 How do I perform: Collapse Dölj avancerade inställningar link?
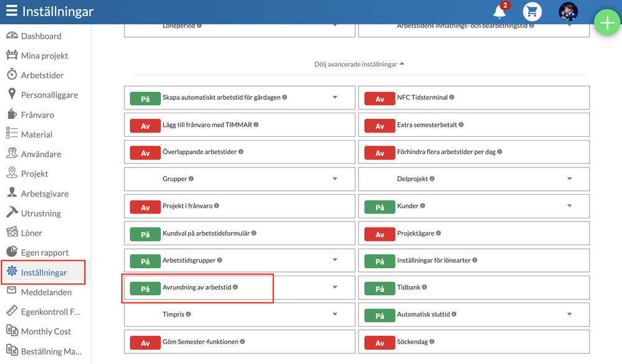(359, 64)
